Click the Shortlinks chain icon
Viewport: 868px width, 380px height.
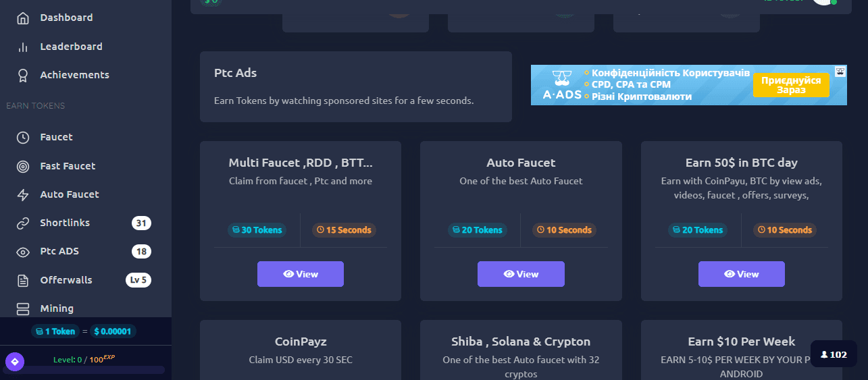point(23,223)
